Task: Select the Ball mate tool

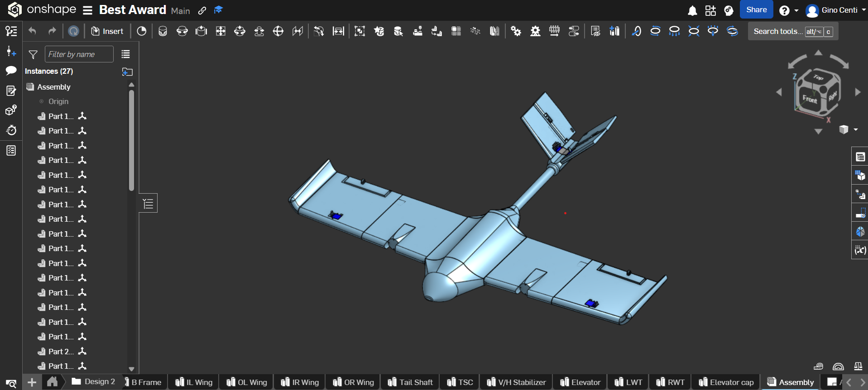Action: 278,31
